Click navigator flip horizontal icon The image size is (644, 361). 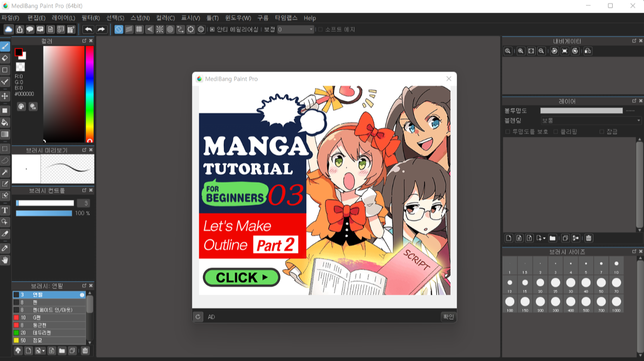(x=587, y=51)
